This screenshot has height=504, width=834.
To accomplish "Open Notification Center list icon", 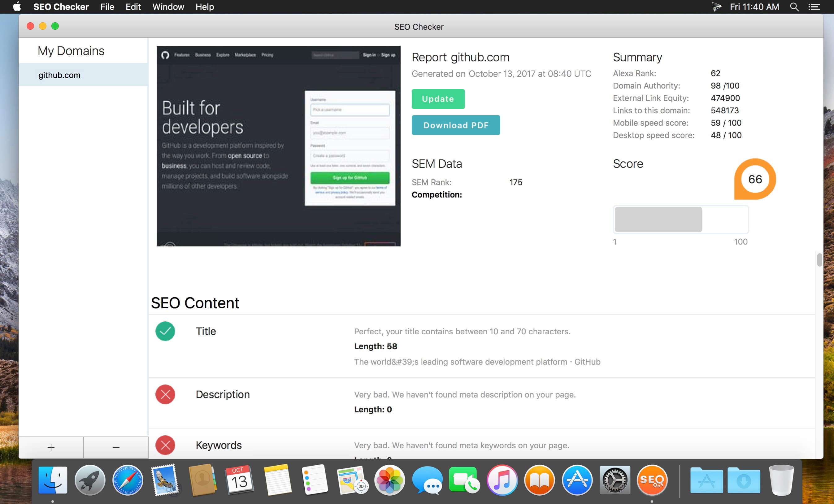I will tap(814, 7).
